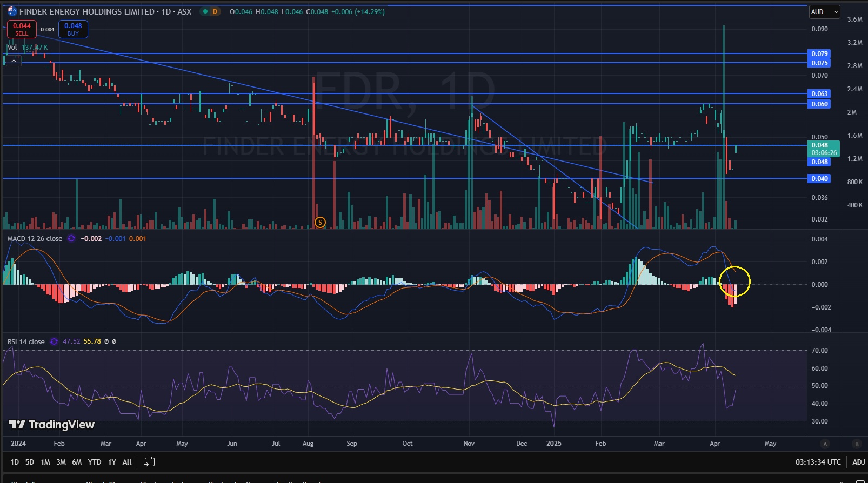This screenshot has height=483, width=868.
Task: Click the current price 0.048 countdown label
Action: tap(824, 149)
